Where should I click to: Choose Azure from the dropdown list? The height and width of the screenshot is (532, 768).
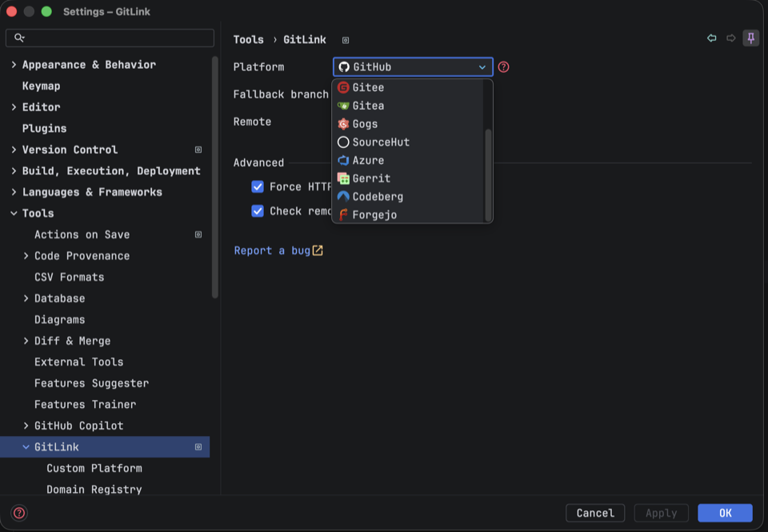point(410,160)
